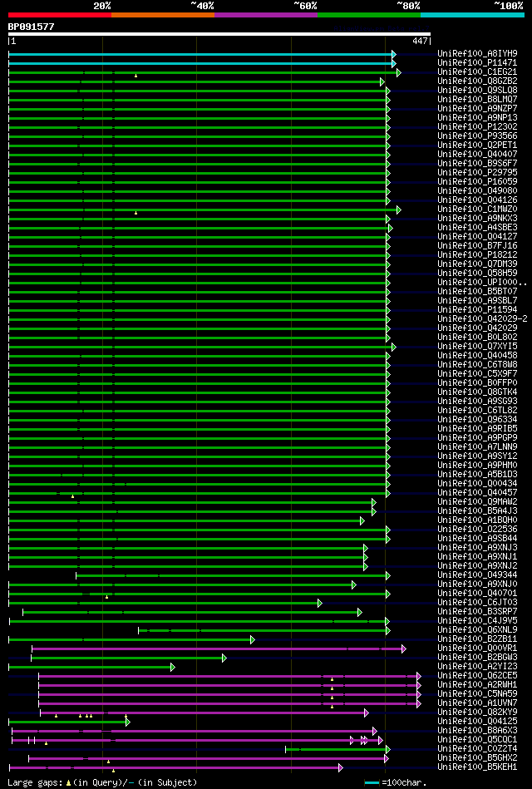Click the UniRef100_Q40458 label

point(478,356)
